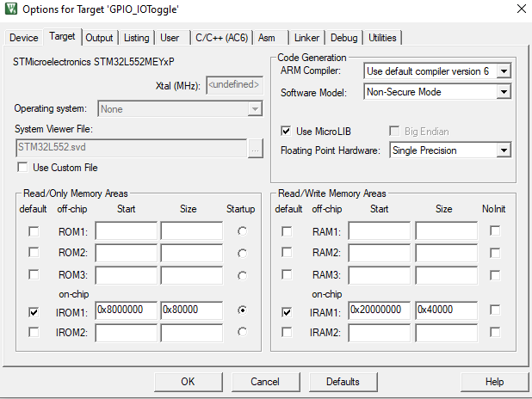The image size is (532, 399).
Task: Check the default box for RAM2
Action: 287,253
